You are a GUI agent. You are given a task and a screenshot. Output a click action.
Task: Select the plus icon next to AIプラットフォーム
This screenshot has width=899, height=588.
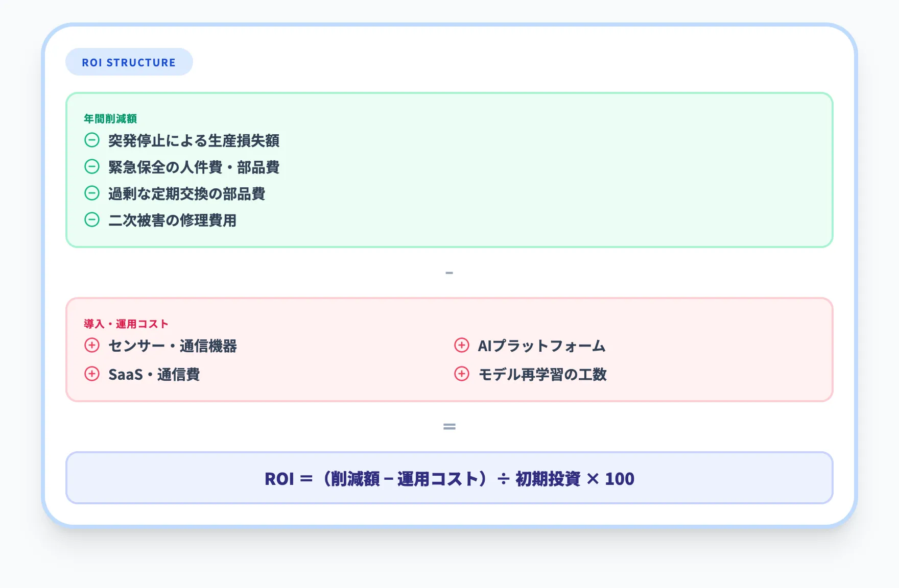pyautogui.click(x=462, y=346)
